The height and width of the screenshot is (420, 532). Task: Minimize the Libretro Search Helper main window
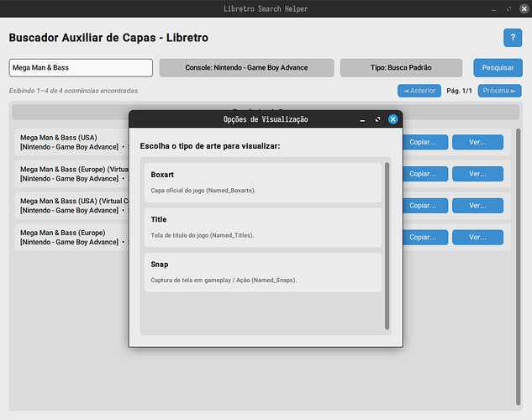[493, 9]
